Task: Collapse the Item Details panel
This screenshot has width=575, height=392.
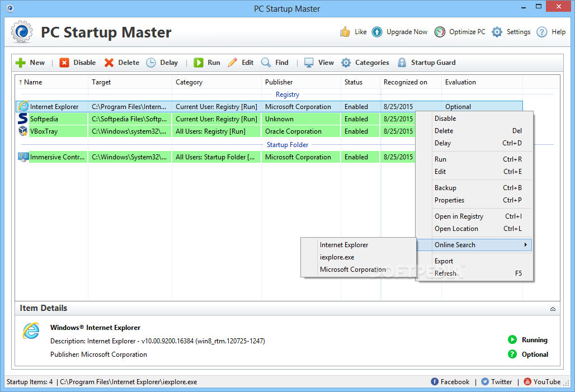Action: [553, 309]
